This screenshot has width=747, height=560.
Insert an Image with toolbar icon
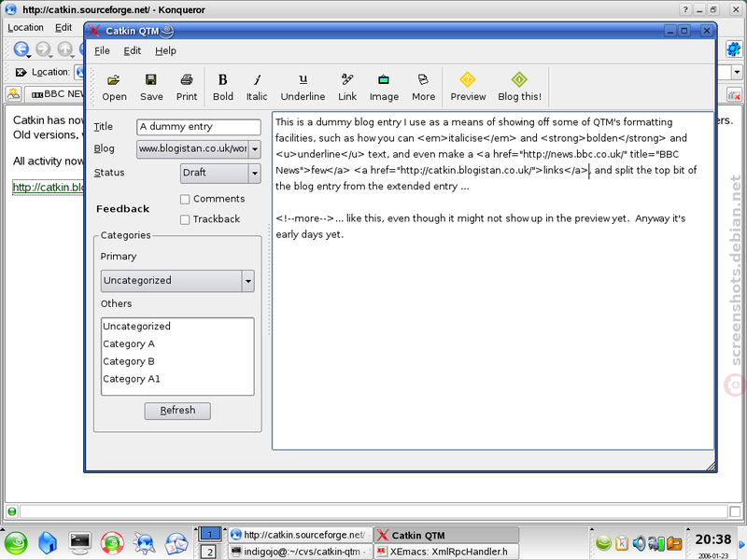tap(384, 79)
